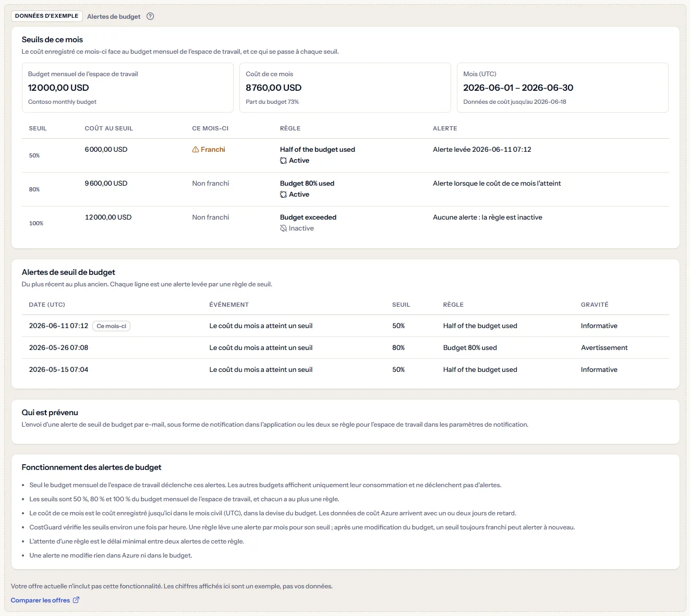This screenshot has width=690, height=616.
Task: Click the ALERTE column header
Action: click(x=445, y=128)
